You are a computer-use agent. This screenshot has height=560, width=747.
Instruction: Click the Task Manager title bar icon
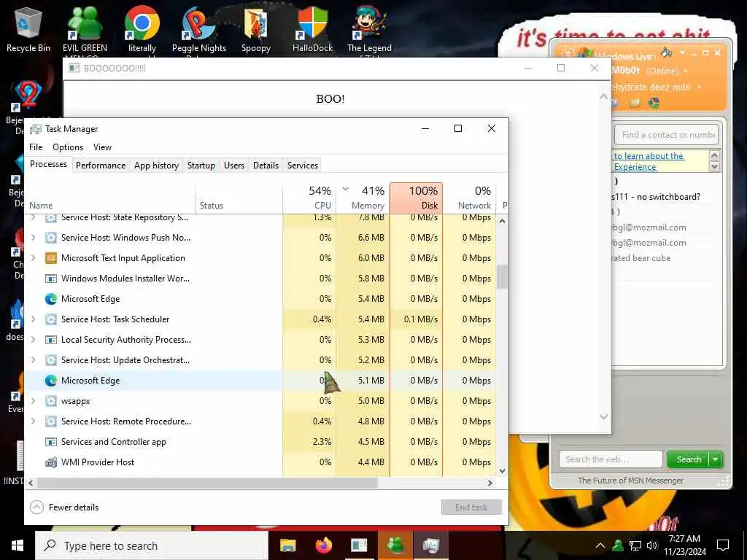coord(36,129)
